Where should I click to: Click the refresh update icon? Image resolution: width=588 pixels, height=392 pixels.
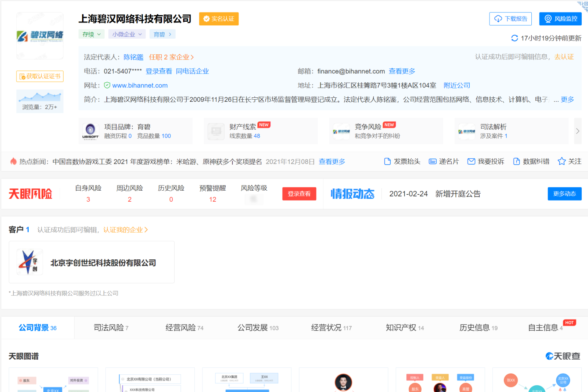click(514, 38)
